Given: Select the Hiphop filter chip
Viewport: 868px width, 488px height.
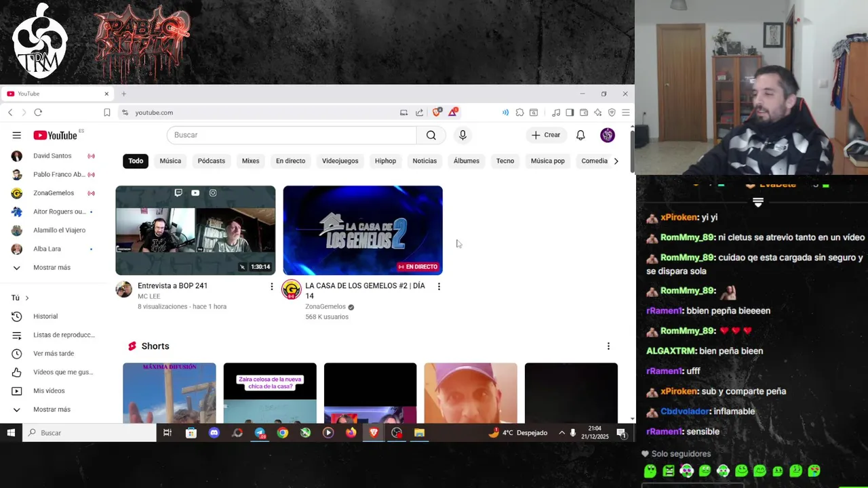Looking at the screenshot, I should (x=385, y=161).
